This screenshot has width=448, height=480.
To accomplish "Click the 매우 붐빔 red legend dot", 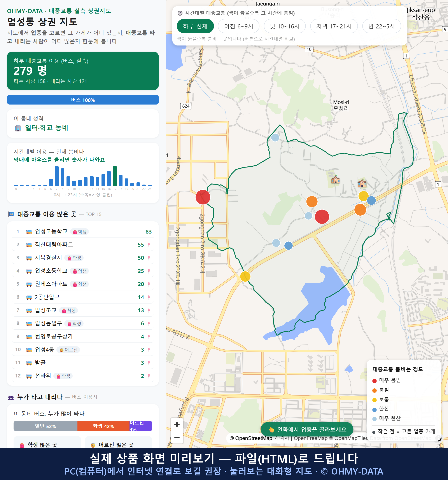I will click(x=374, y=381).
